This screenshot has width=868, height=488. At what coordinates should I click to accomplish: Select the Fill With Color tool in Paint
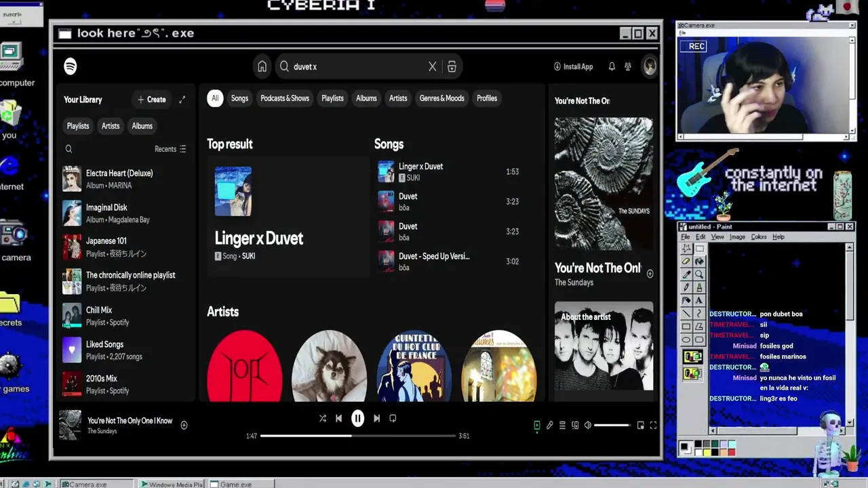click(699, 262)
